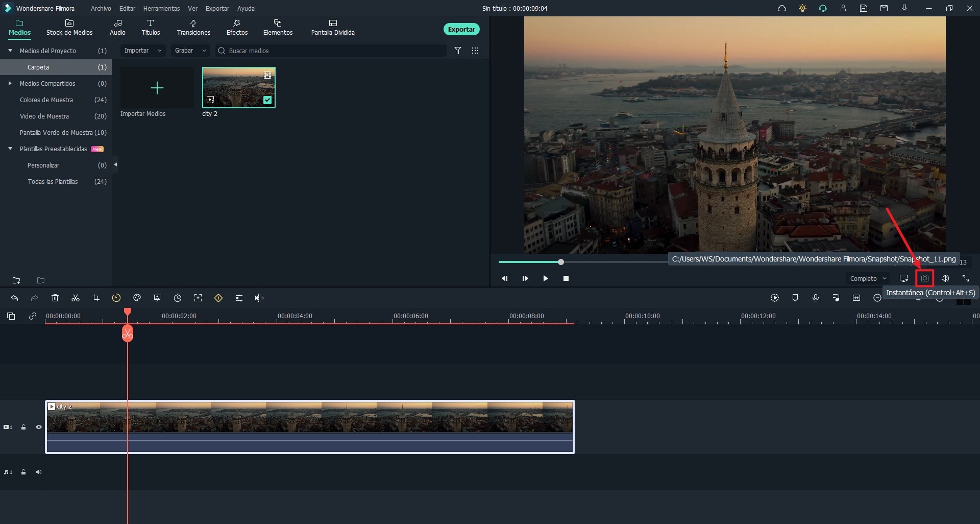Expand Medios Compartidos tree
The width and height of the screenshot is (980, 524).
click(10, 83)
